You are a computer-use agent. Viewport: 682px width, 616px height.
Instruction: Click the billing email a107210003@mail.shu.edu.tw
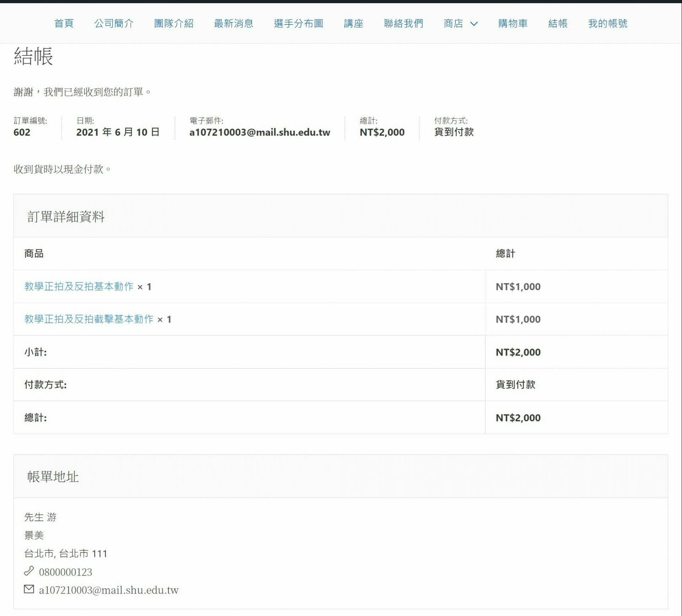[x=109, y=590]
